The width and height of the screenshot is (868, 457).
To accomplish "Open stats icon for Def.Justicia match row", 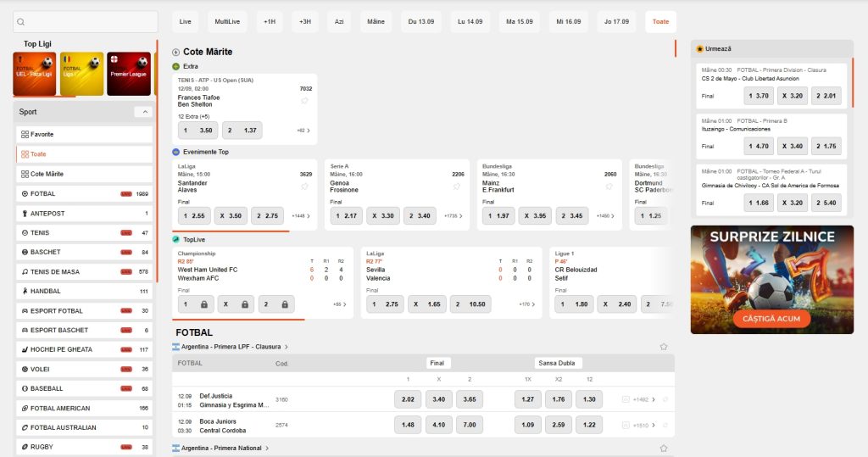I will pos(626,399).
